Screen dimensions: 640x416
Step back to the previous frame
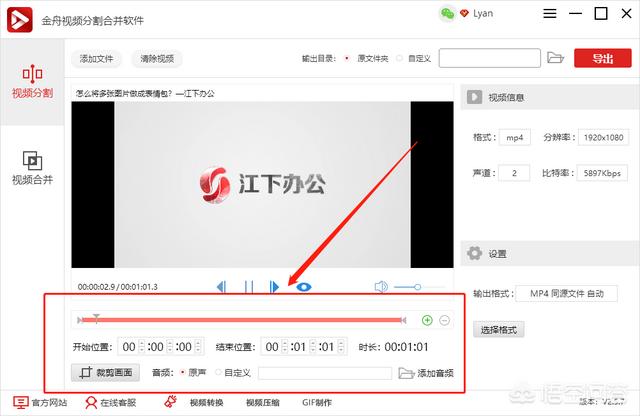[221, 287]
